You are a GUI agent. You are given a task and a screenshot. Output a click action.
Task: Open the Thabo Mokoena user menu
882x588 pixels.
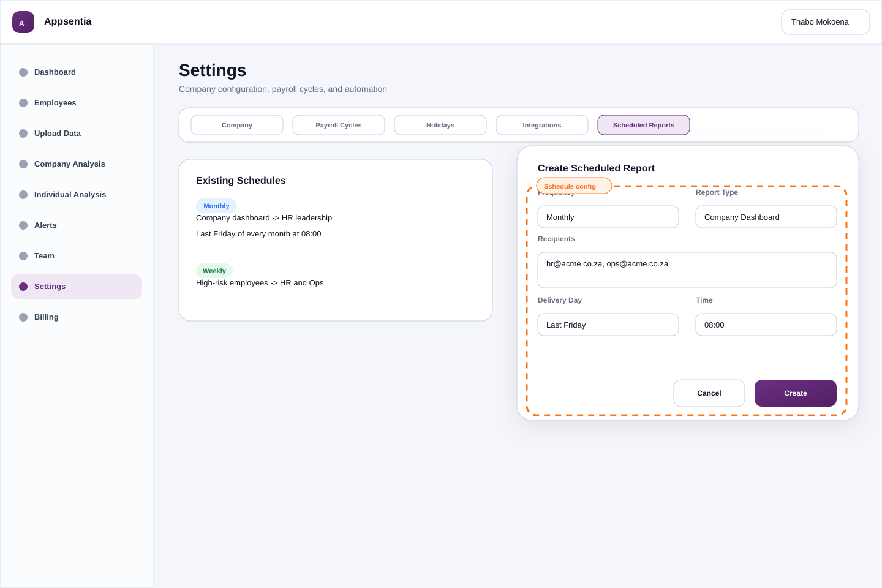coord(825,22)
